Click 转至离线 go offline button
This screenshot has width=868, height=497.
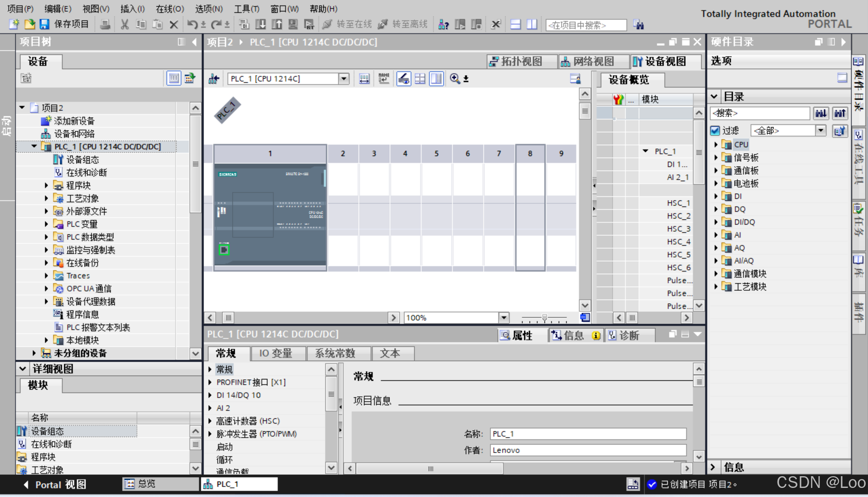click(403, 24)
